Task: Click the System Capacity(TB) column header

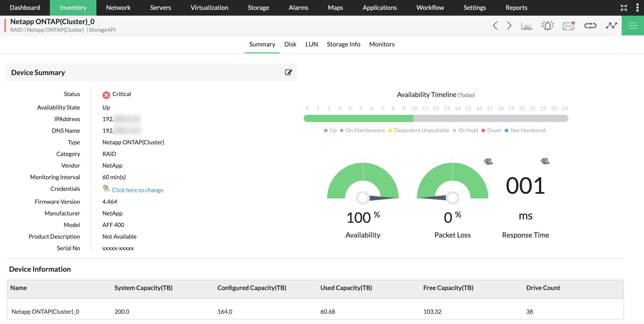Action: pos(143,288)
